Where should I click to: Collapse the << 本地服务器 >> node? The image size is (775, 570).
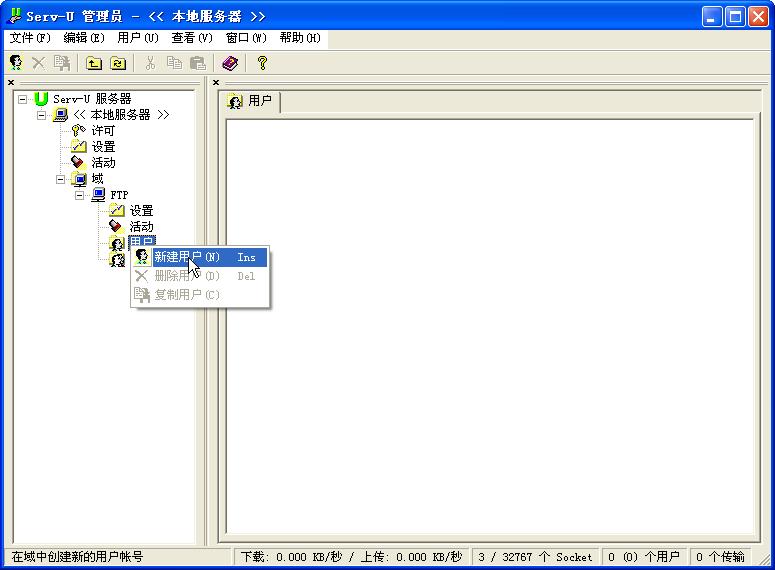(42, 115)
